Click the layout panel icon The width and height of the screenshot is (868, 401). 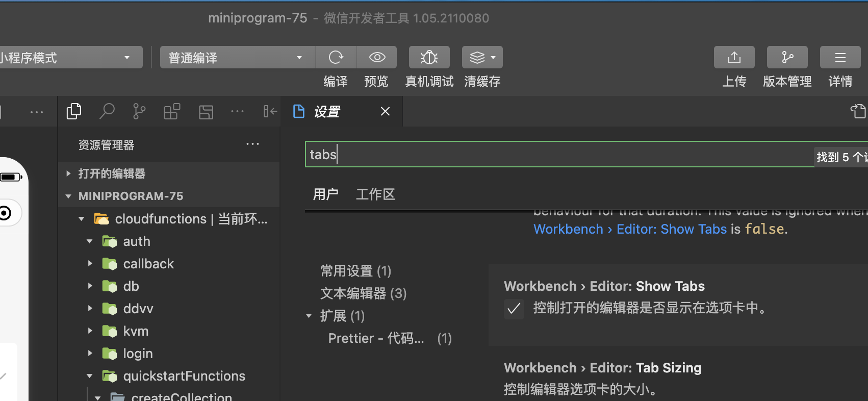[x=206, y=112]
